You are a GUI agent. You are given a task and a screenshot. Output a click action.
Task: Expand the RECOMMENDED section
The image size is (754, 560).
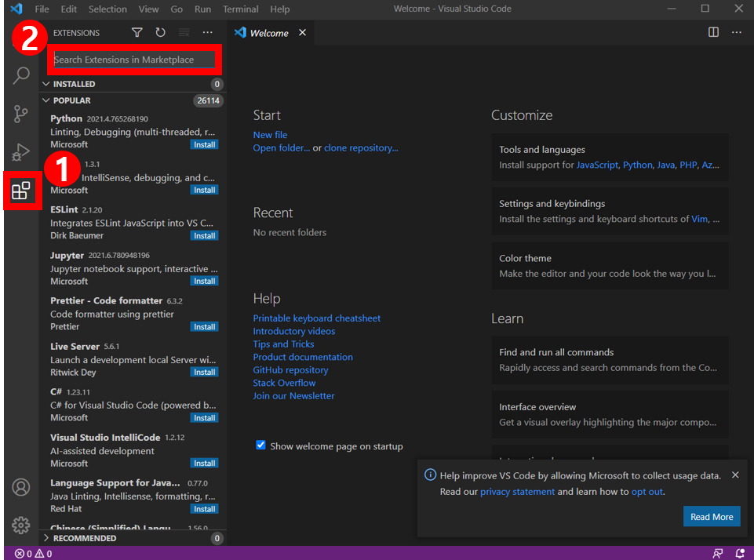pos(133,538)
